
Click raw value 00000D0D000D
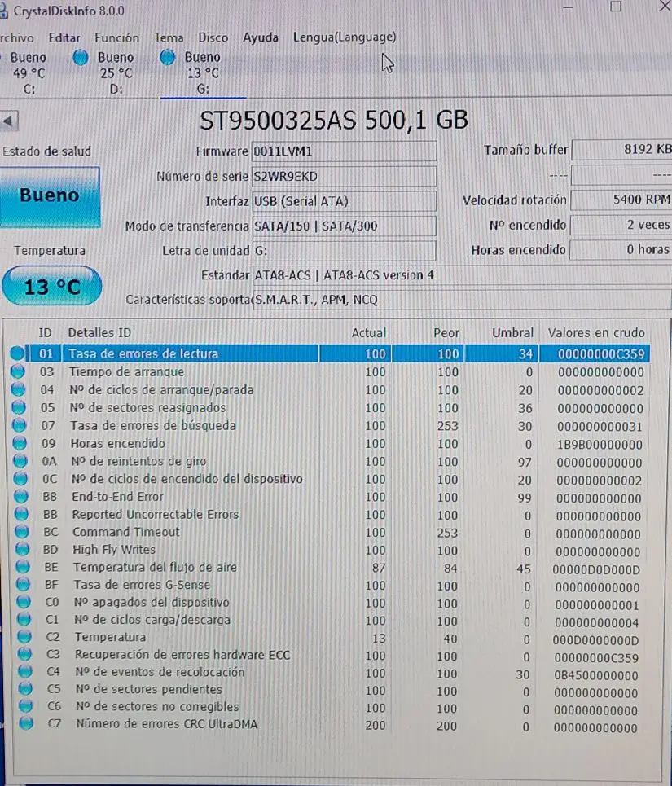[x=596, y=570]
